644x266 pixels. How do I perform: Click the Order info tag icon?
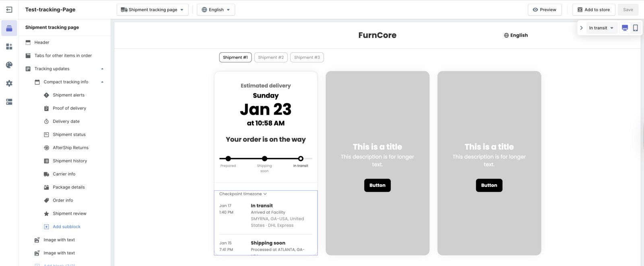pyautogui.click(x=46, y=200)
